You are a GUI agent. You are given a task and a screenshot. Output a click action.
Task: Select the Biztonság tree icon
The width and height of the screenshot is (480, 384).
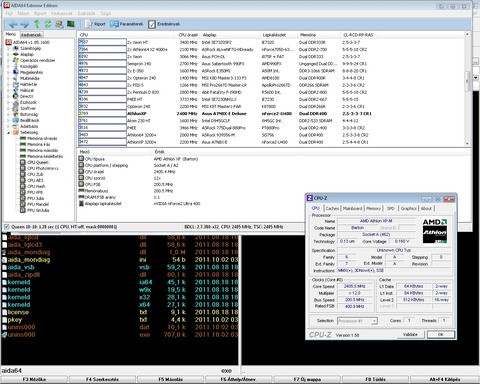pyautogui.click(x=16, y=114)
